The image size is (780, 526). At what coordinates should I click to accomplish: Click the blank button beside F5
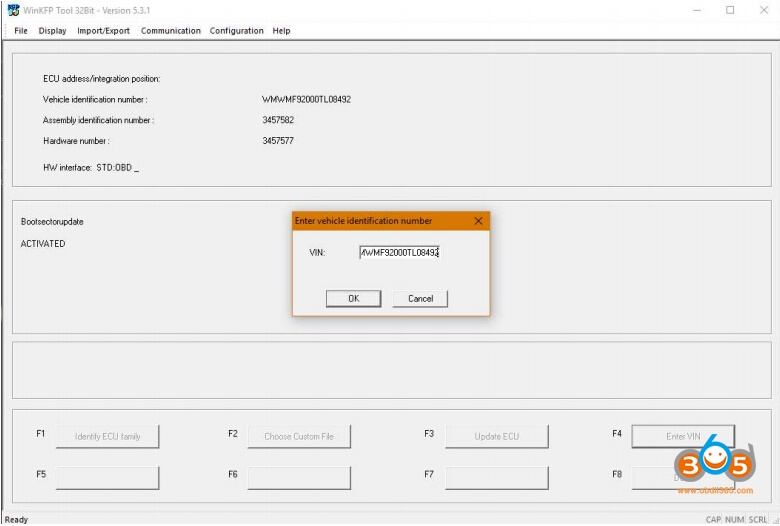pyautogui.click(x=107, y=476)
